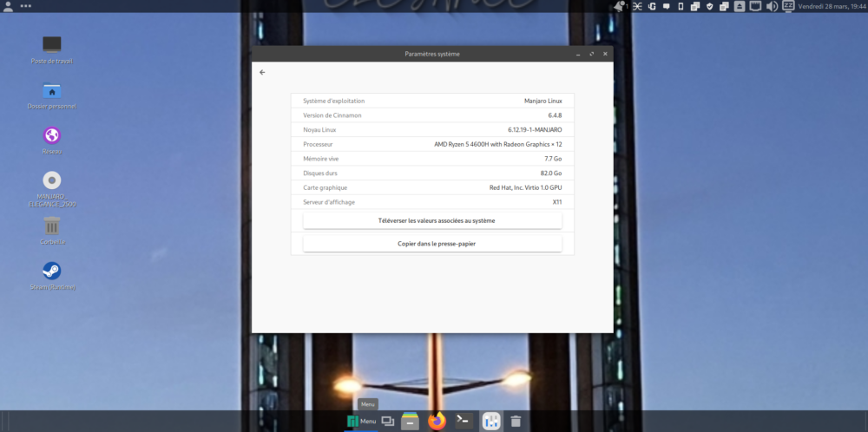Click the G-shaped tray icon
Screen dimensions: 868x432
653,7
